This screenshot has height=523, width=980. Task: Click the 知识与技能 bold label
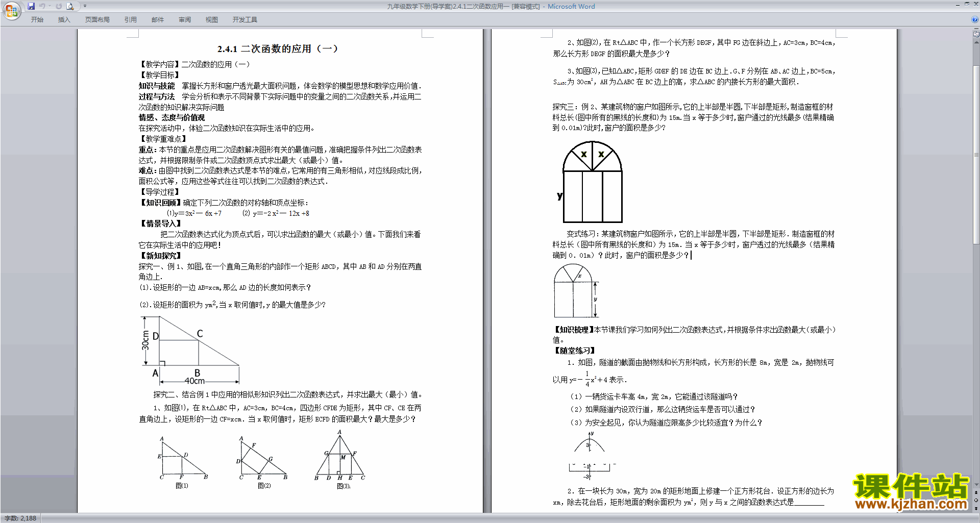(157, 86)
